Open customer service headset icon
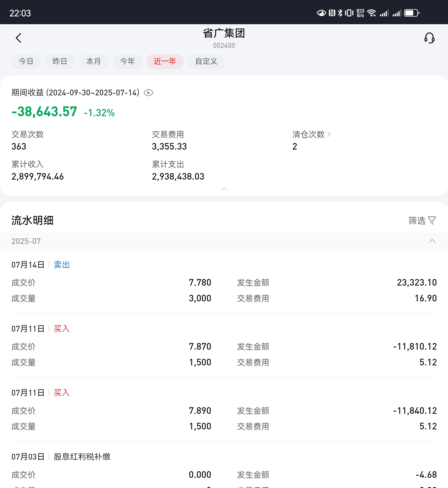The width and height of the screenshot is (448, 488). (429, 38)
